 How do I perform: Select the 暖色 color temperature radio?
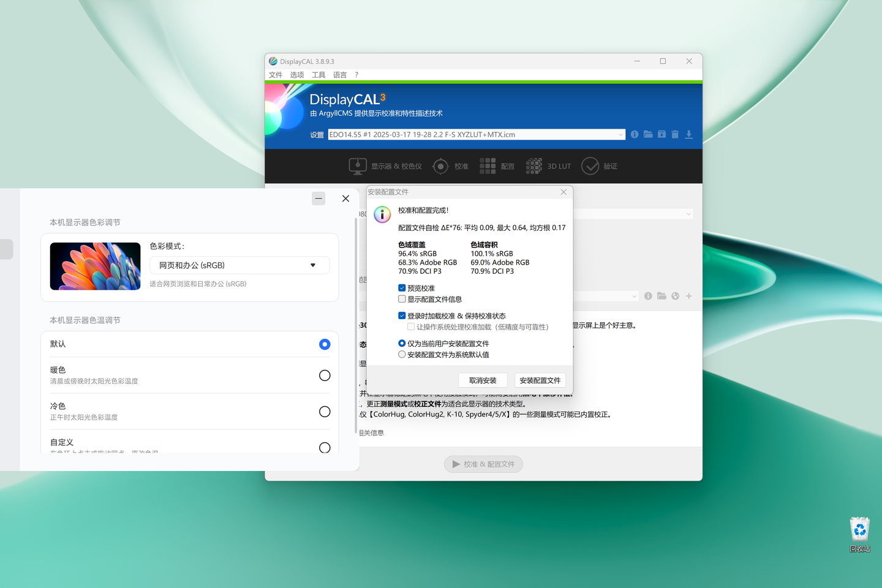click(325, 375)
